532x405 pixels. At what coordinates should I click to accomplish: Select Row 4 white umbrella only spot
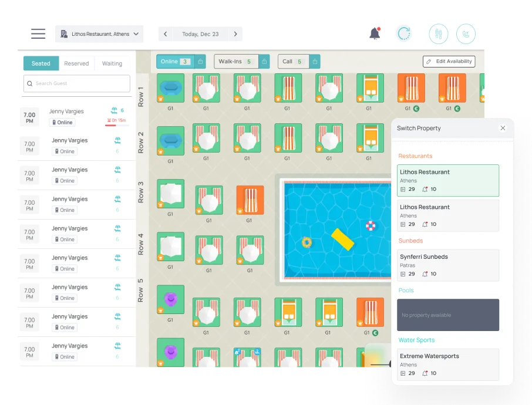coord(170,247)
